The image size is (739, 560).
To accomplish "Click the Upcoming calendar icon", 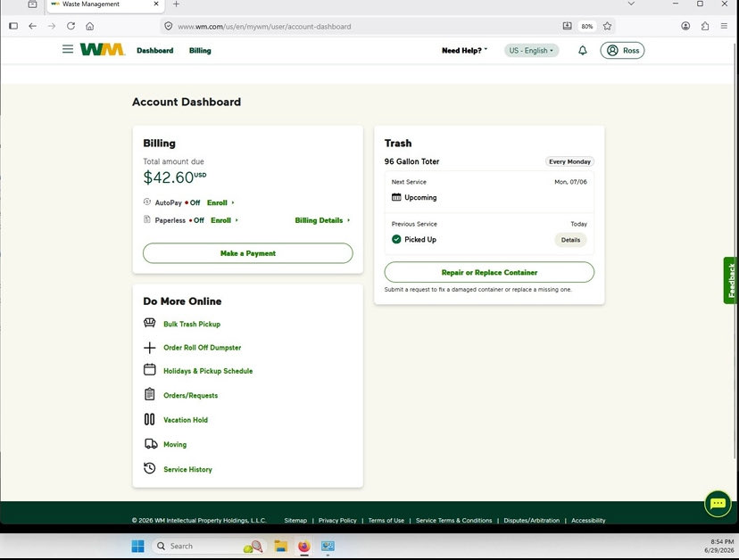I will click(396, 197).
